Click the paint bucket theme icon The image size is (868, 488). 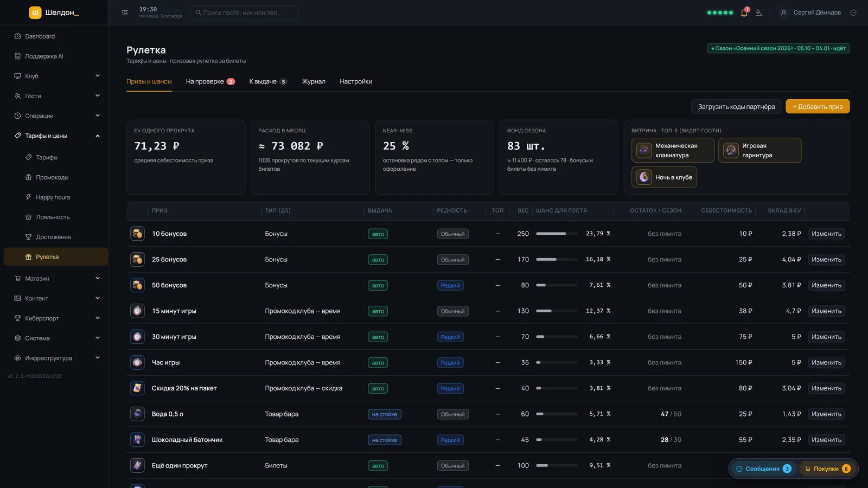(x=759, y=12)
